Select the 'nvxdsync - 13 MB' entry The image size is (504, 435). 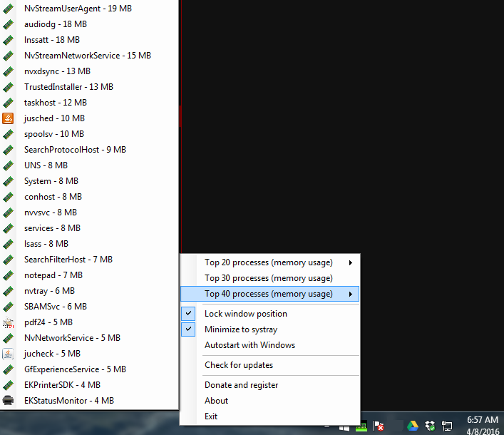point(89,71)
